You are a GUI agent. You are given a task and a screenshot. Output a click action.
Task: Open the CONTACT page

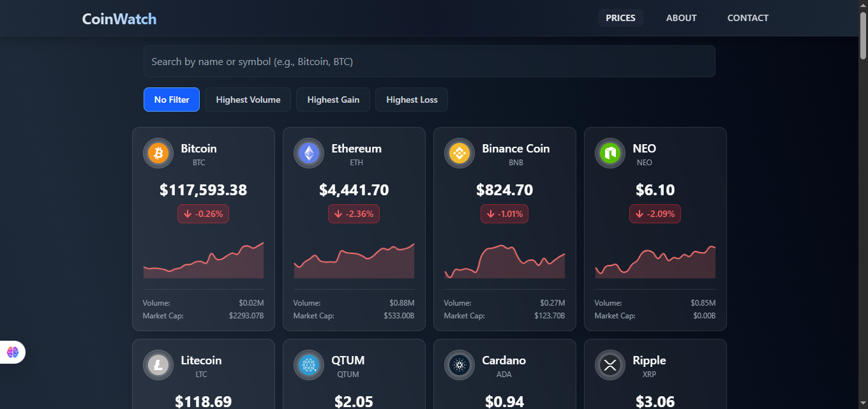click(x=747, y=18)
